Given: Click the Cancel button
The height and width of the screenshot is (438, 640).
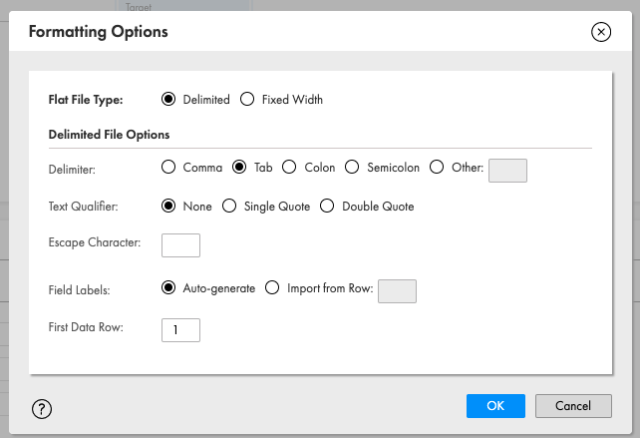Looking at the screenshot, I should (x=573, y=406).
